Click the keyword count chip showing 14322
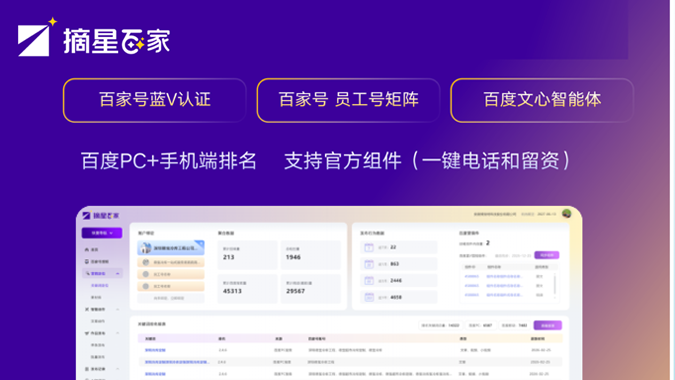675x380 pixels. point(440,325)
